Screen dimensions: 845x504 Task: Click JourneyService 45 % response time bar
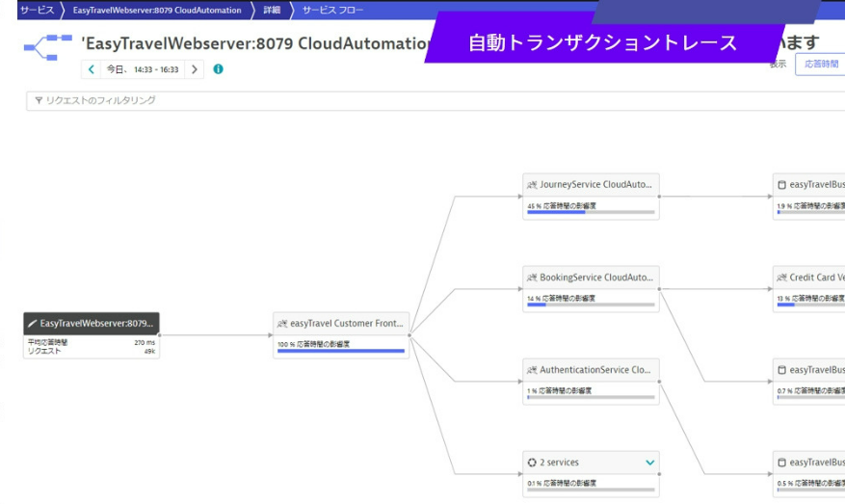tap(591, 212)
